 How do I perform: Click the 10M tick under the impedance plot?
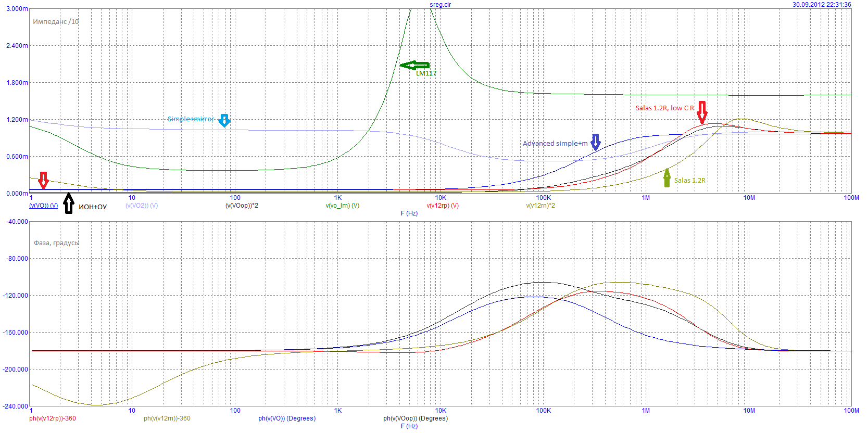coord(749,198)
